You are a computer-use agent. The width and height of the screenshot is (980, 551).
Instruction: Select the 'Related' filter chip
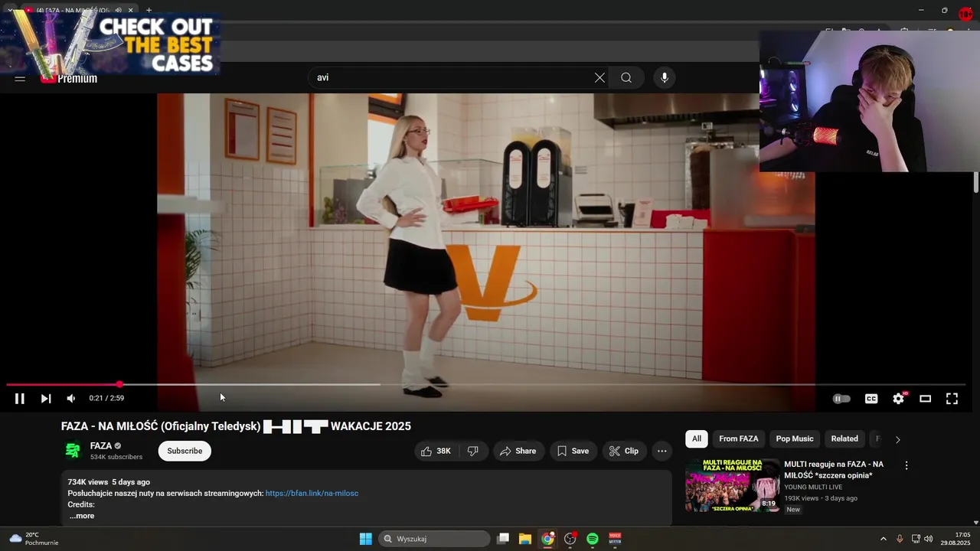coord(844,439)
